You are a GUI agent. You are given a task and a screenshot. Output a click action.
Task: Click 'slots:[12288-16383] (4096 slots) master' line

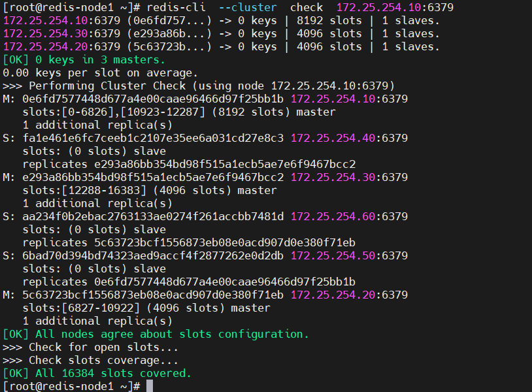click(x=150, y=190)
